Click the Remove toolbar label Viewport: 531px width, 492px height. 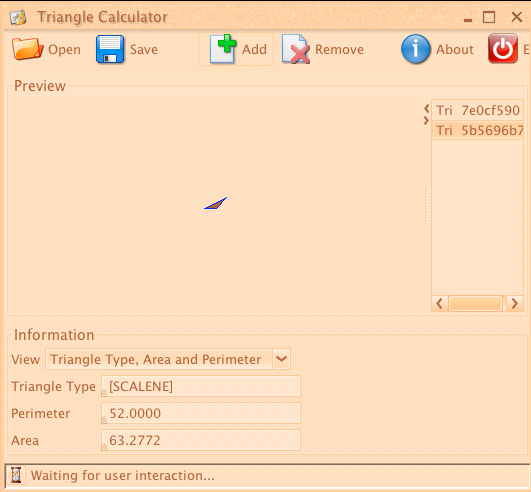(x=339, y=49)
